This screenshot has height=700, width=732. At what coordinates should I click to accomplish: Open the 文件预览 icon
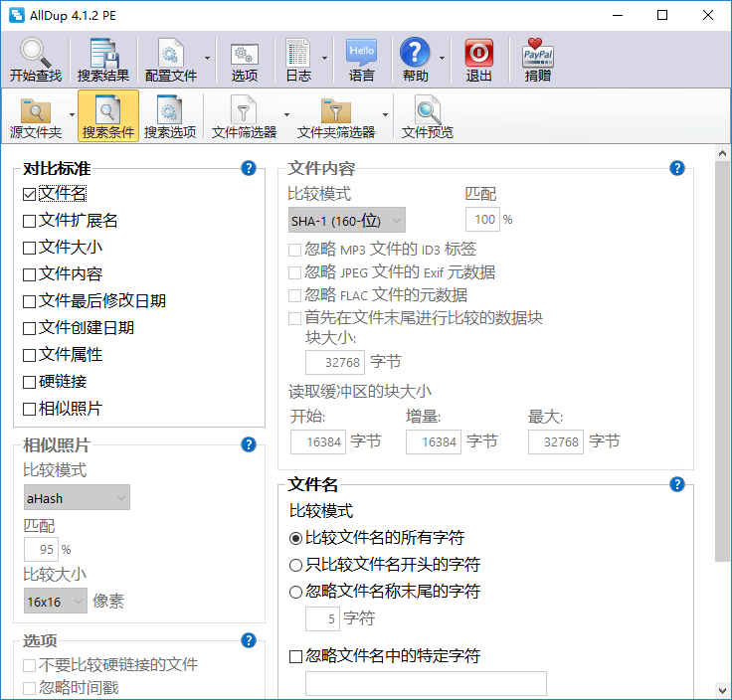(428, 109)
